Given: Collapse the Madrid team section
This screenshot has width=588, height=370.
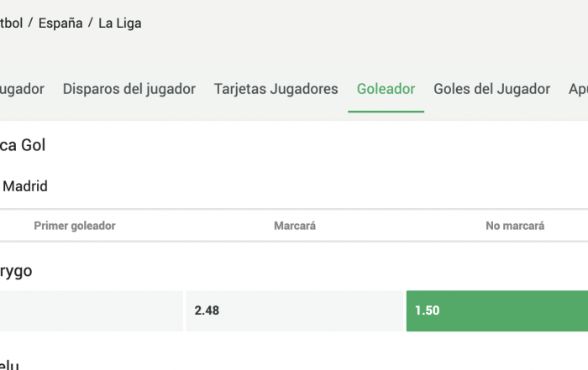Looking at the screenshot, I should 24,186.
